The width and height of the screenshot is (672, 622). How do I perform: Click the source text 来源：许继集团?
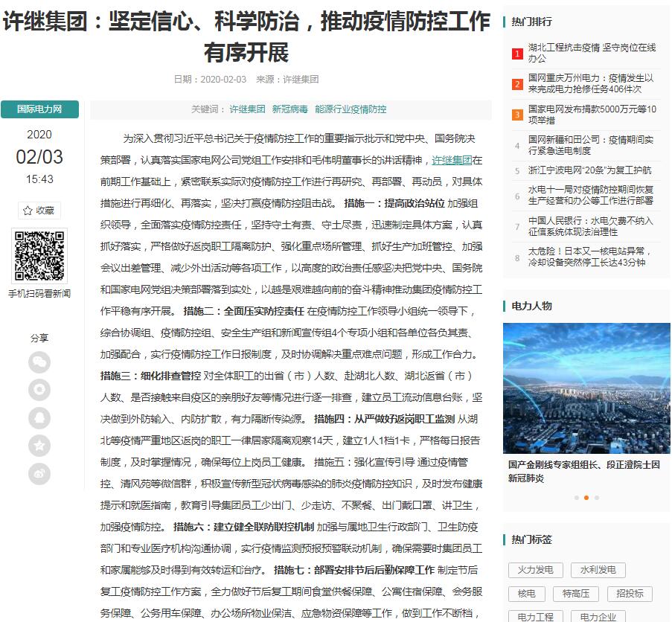(287, 80)
